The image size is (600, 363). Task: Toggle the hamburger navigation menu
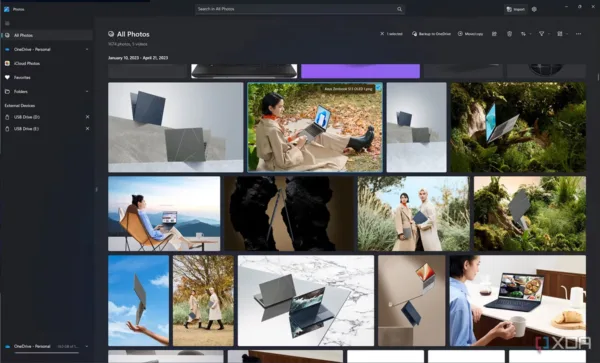tap(7, 23)
